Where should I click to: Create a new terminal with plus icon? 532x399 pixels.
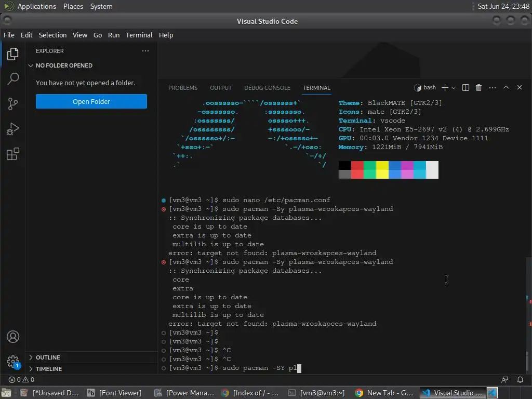click(445, 87)
